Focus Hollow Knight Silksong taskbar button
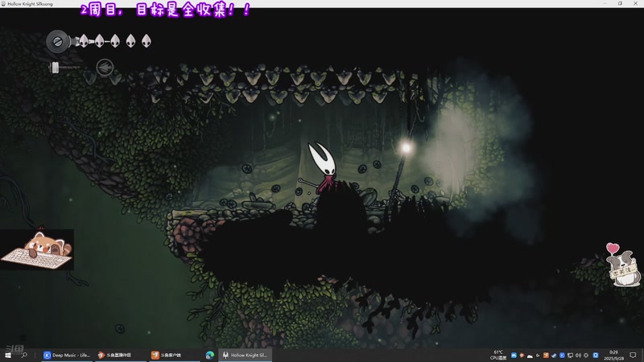The image size is (644, 362). 245,355
